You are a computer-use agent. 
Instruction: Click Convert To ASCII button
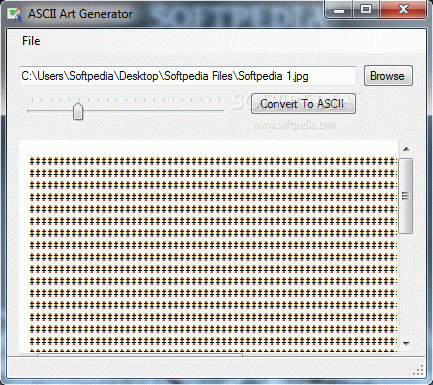tap(303, 104)
